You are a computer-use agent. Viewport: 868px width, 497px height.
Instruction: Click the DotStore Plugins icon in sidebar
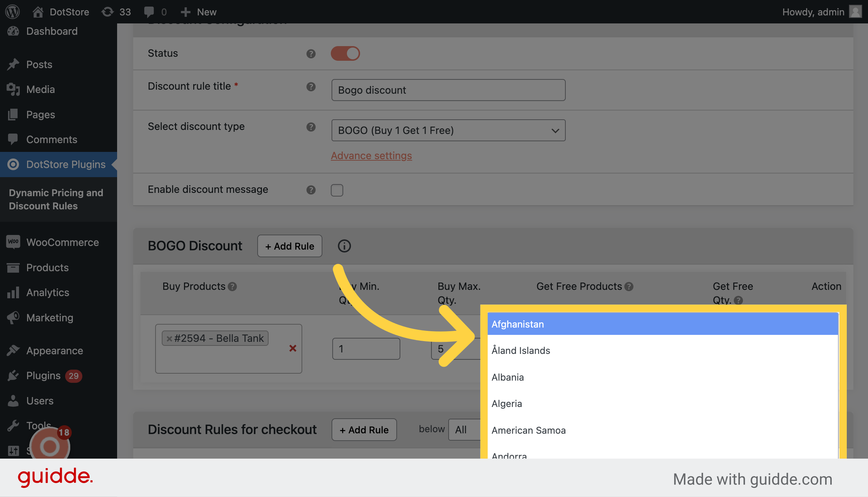point(13,164)
